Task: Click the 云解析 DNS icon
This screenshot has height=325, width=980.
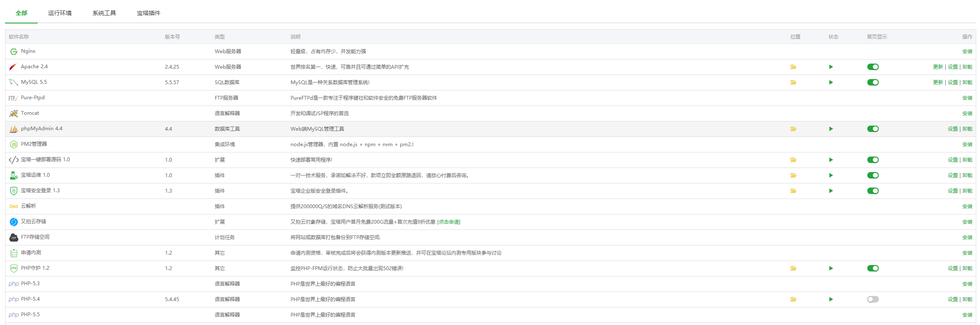Action: point(14,206)
